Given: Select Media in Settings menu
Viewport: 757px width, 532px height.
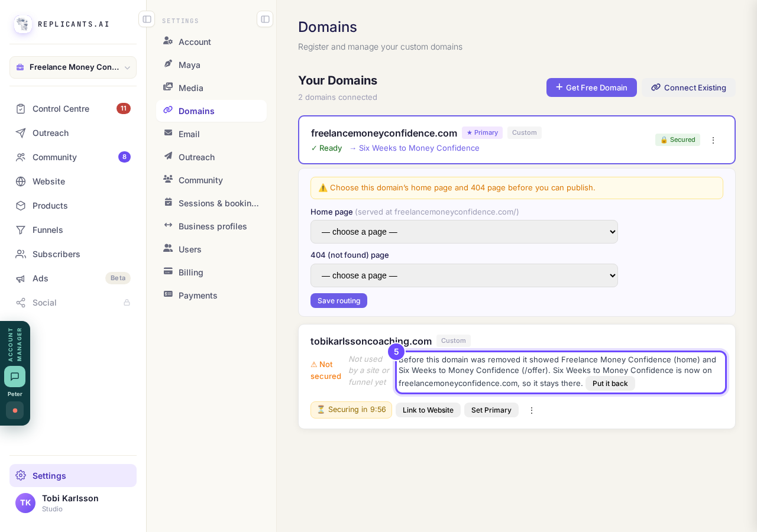Looking at the screenshot, I should pyautogui.click(x=212, y=87).
